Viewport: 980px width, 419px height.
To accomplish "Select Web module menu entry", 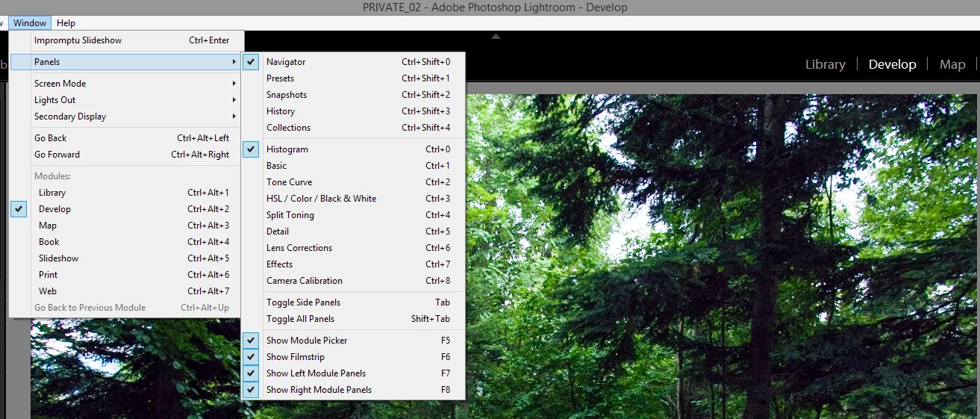I will pyautogui.click(x=125, y=291).
